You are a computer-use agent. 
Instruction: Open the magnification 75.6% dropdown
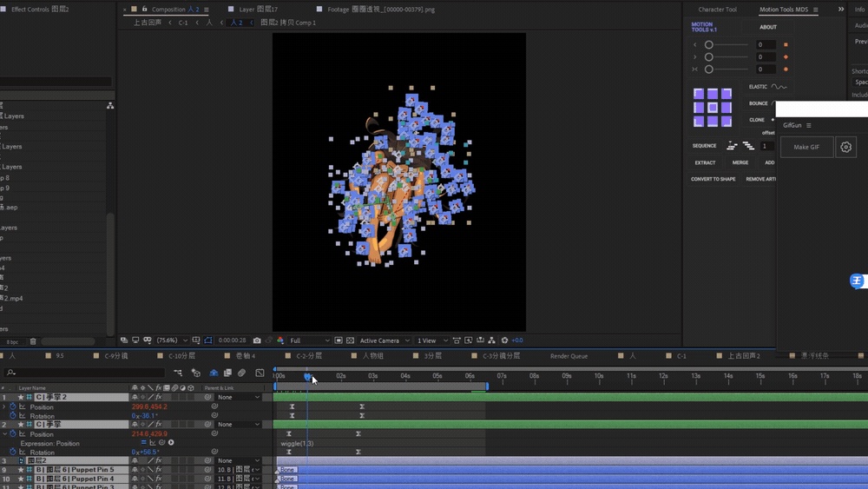tap(172, 340)
